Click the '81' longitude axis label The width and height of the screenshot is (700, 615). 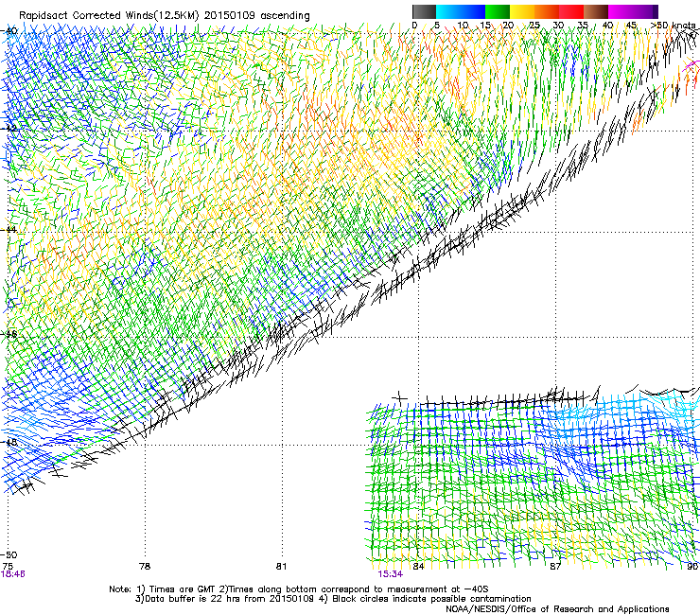pos(281,566)
